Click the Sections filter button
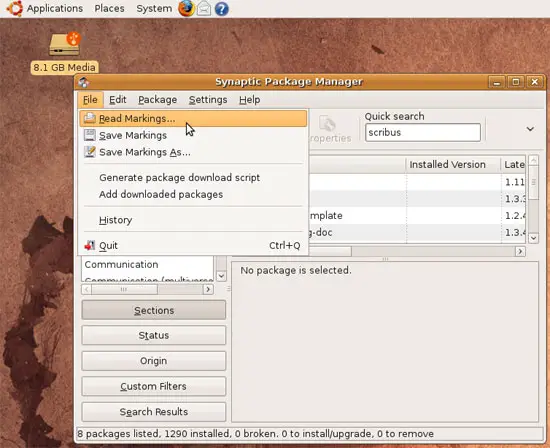The image size is (550, 448). (154, 310)
